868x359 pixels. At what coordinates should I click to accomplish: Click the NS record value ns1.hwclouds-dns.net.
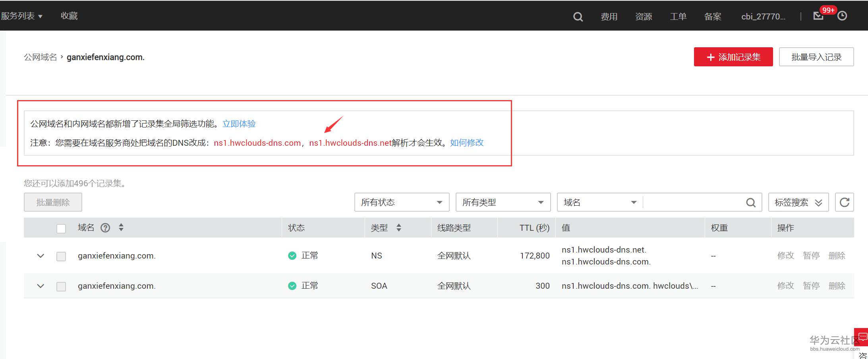tap(604, 250)
